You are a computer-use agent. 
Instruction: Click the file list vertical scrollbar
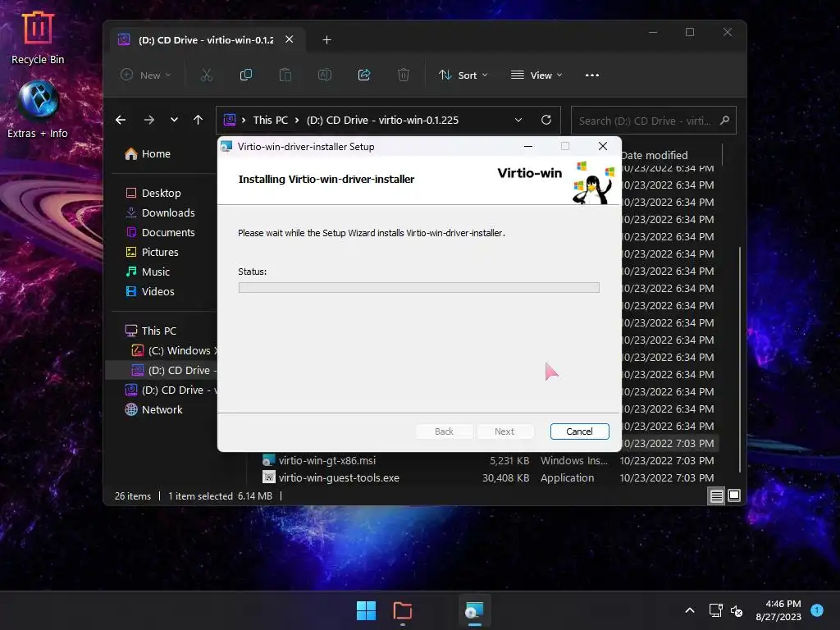(740, 359)
